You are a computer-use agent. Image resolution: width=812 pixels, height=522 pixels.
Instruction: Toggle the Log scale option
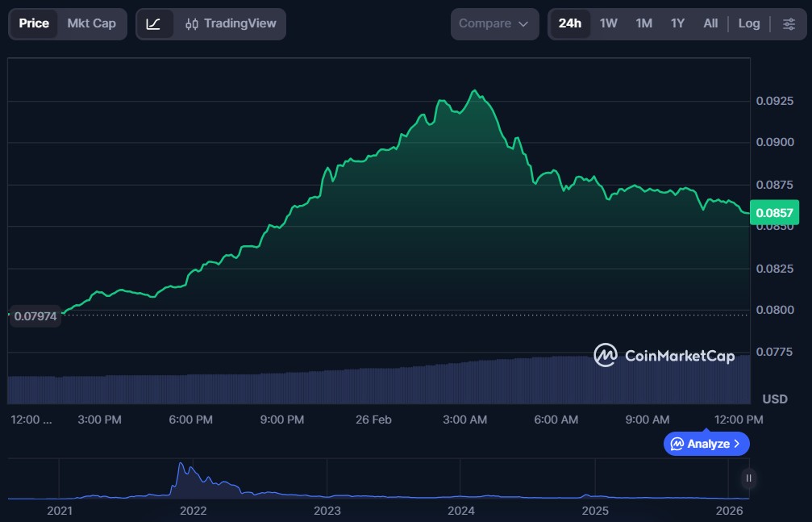[749, 23]
